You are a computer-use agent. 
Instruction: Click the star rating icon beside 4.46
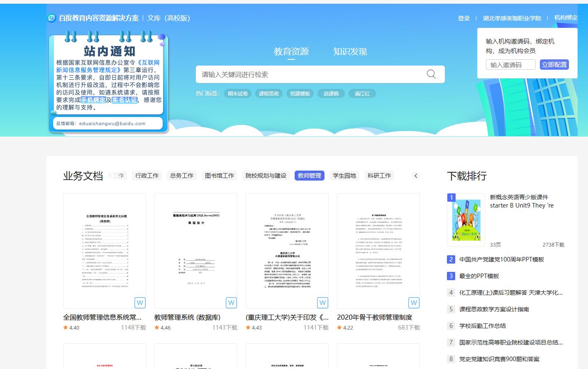point(157,327)
